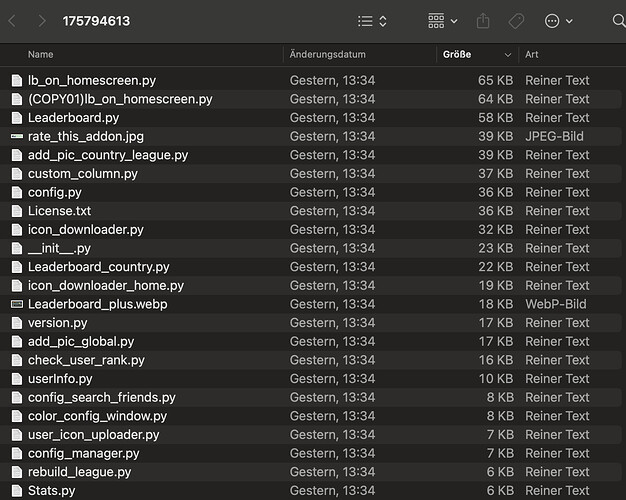Sort by Änderungsdatum column header
The image size is (626, 500).
[x=327, y=54]
